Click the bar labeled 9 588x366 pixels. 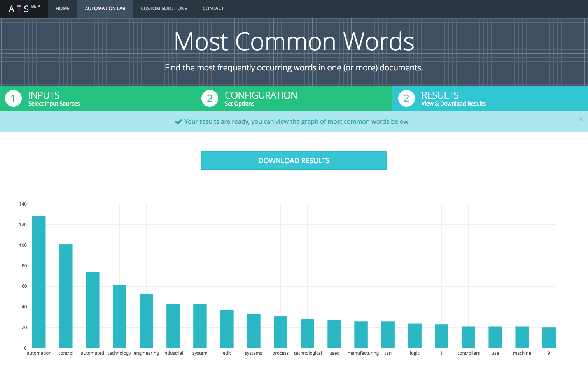(549, 338)
